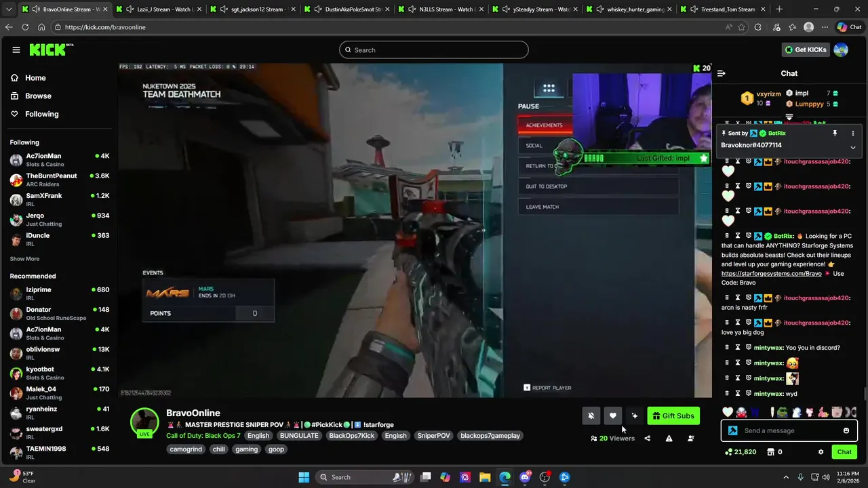Click the KICK logo

point(51,49)
